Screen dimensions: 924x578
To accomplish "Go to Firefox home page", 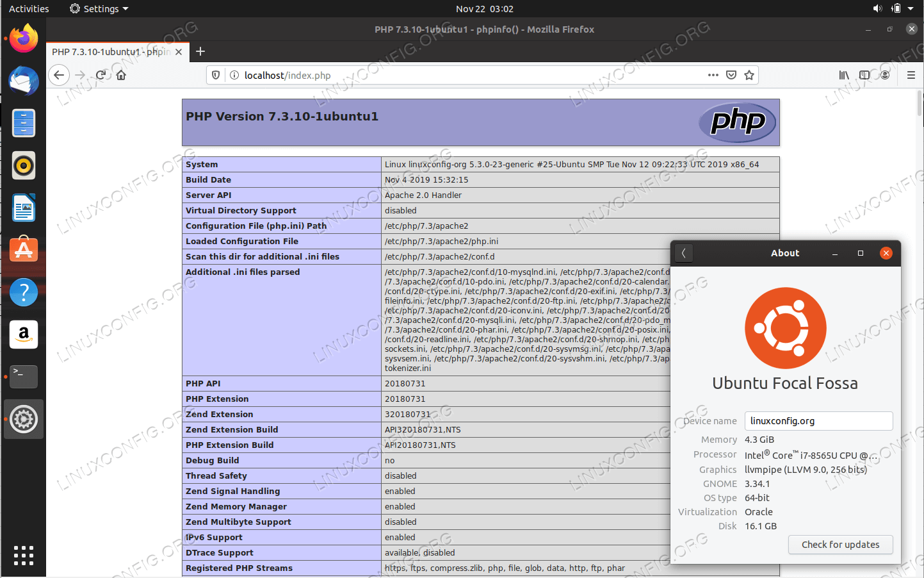I will [121, 75].
